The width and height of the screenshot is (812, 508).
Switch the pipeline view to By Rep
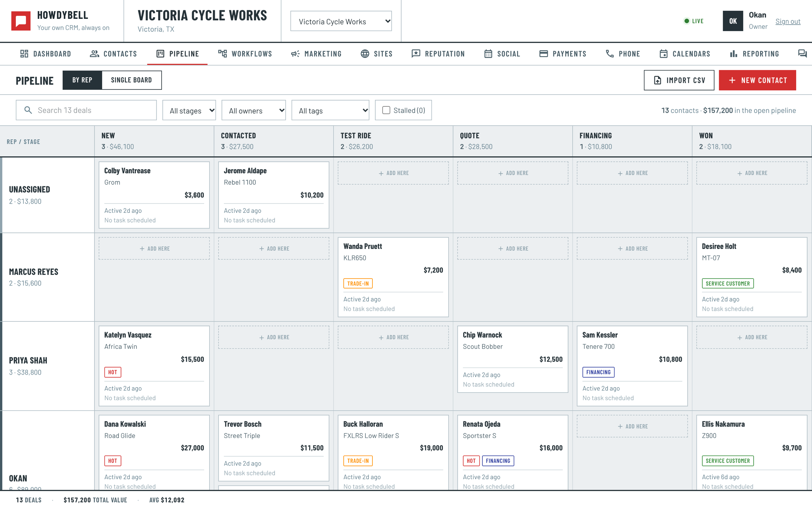pos(82,80)
